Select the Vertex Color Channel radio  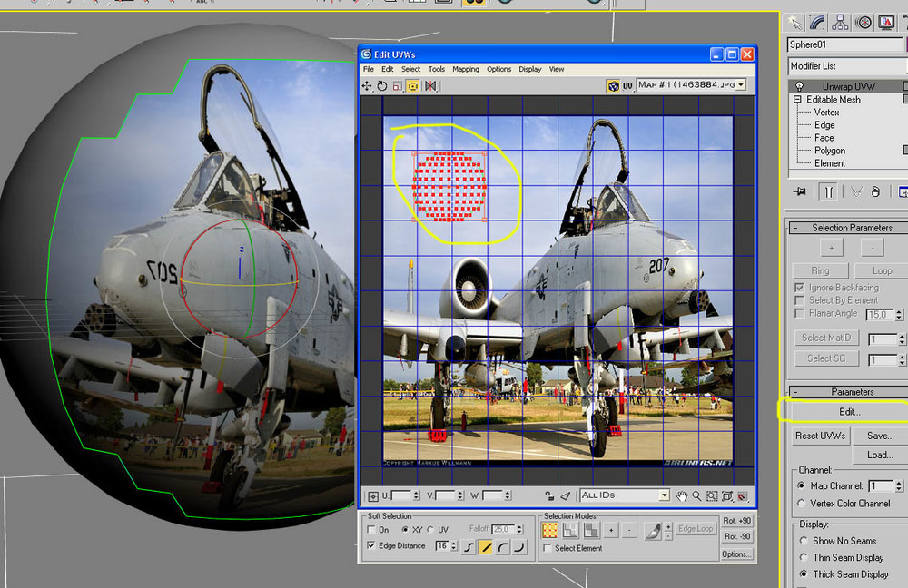[802, 503]
